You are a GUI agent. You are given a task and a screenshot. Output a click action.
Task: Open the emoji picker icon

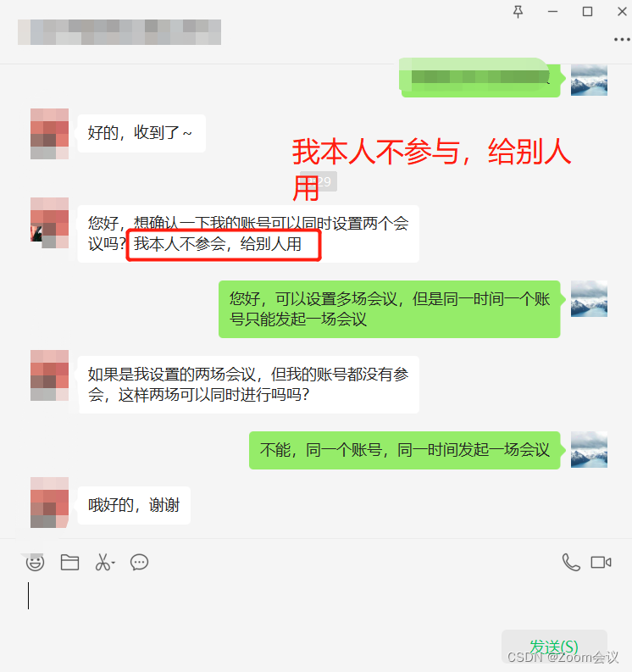click(x=35, y=563)
